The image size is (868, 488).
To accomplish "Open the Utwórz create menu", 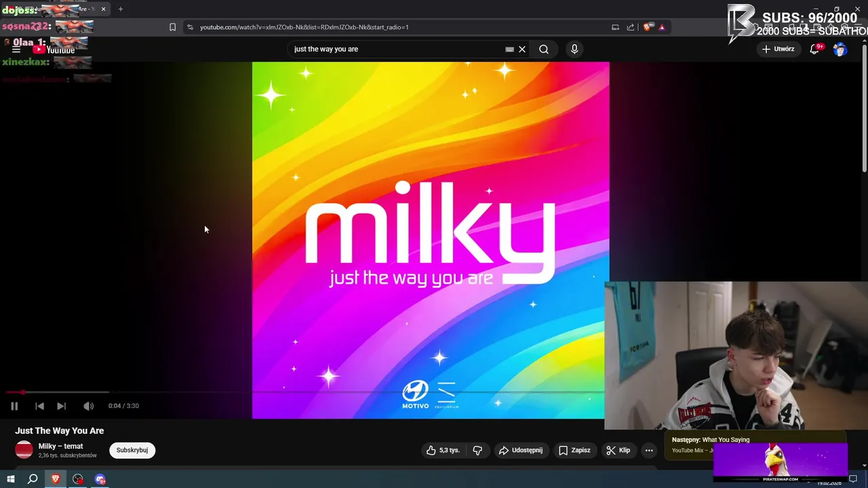I will point(778,49).
